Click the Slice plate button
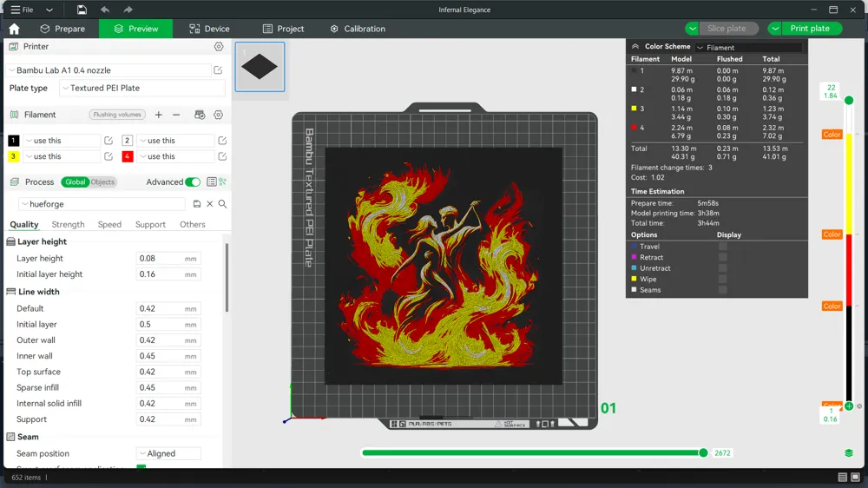The width and height of the screenshot is (868, 488). [727, 29]
